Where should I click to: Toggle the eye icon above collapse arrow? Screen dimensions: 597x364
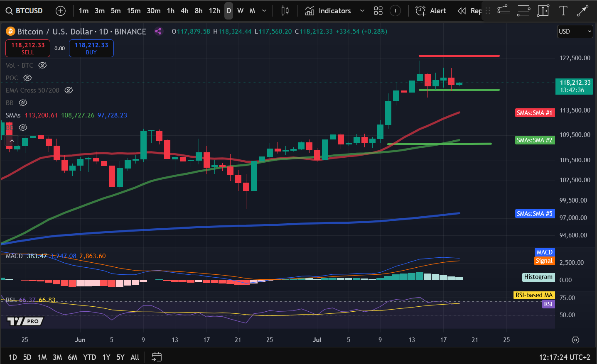[x=23, y=127]
